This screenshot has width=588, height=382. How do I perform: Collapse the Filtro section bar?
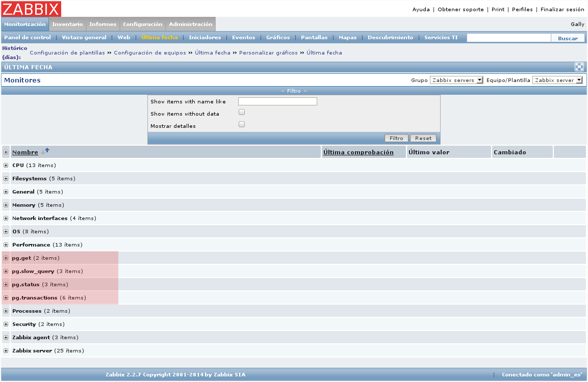pos(294,91)
